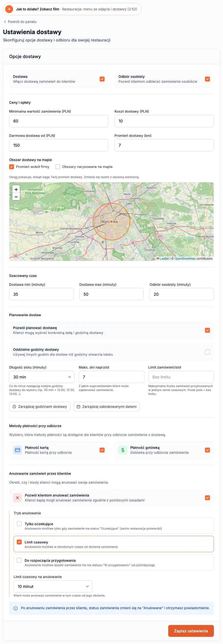Toggle Pozwól klientom anulować zamówienia checkbox
The height and width of the screenshot is (644, 223).
tap(207, 498)
